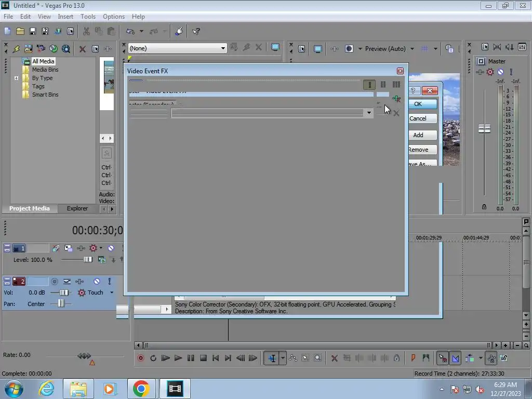Click the Render As icon in main toolbar
This screenshot has width=532, height=399.
point(58,31)
